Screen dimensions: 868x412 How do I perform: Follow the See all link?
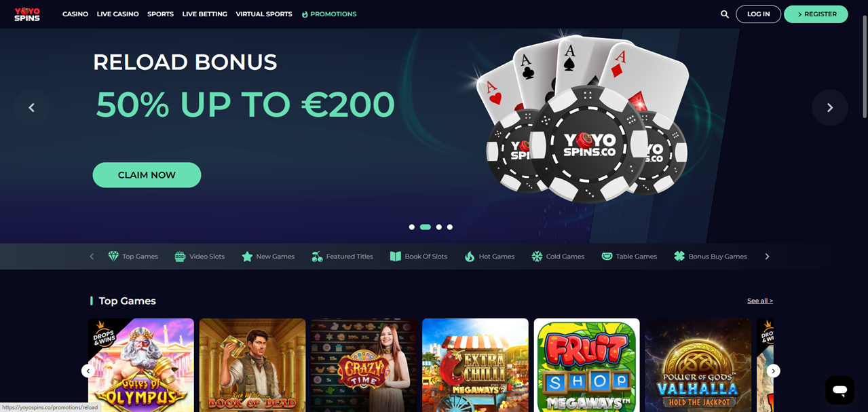[x=760, y=301]
